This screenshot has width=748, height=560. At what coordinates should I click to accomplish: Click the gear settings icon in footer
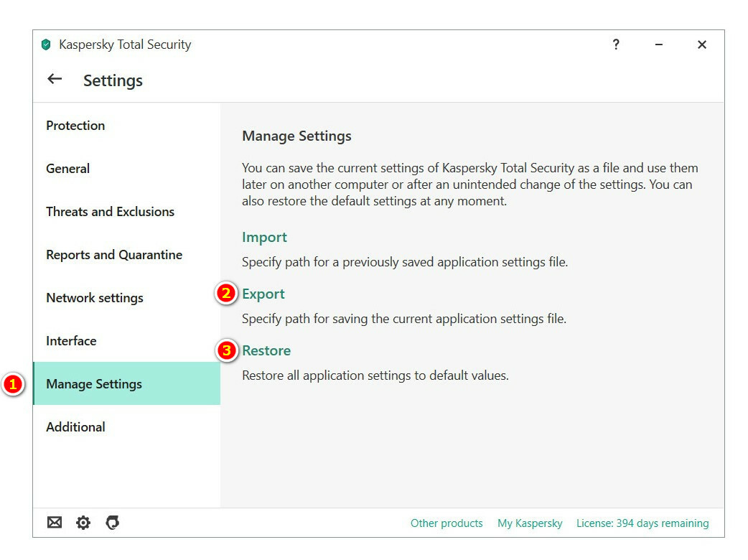(83, 523)
